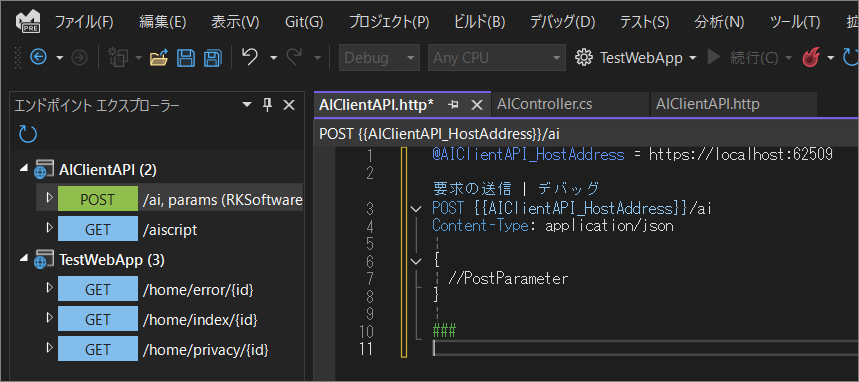The width and height of the screenshot is (859, 382).
Task: Open the ビルド(B) menu
Action: click(479, 22)
